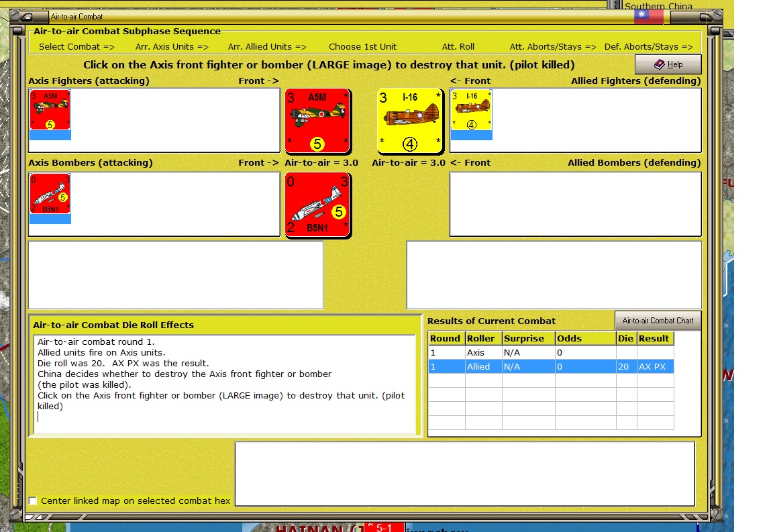Enable Center linked map on selected combat hex
This screenshot has height=532, width=773.
33,501
